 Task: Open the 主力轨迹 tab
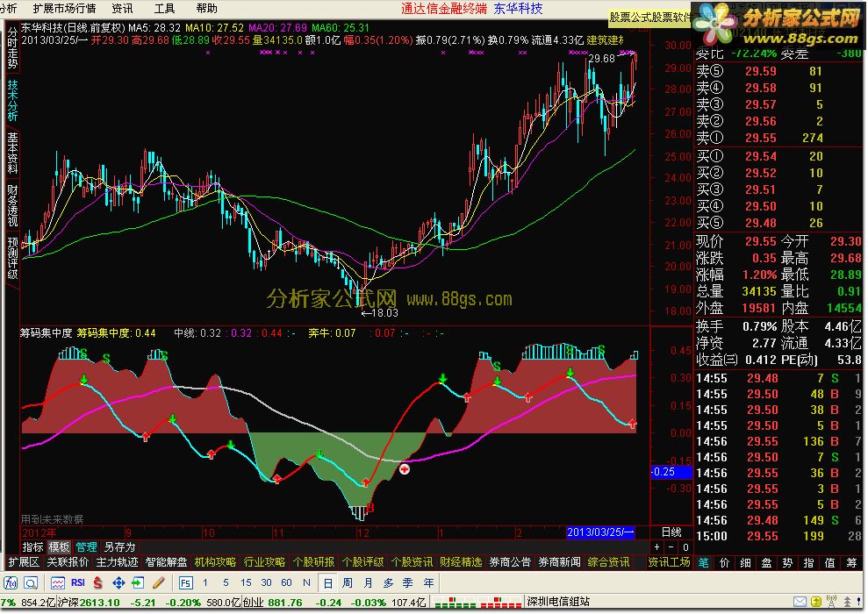click(x=117, y=562)
